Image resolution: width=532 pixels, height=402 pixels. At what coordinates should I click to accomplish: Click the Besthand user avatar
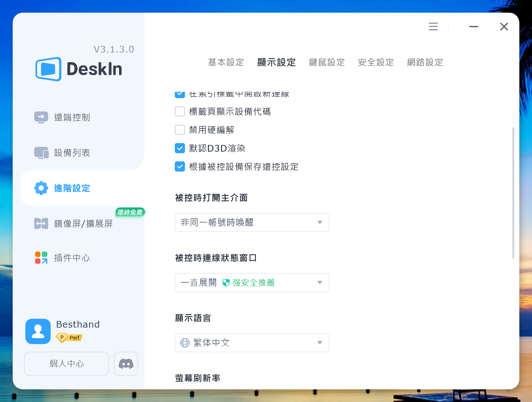38,331
